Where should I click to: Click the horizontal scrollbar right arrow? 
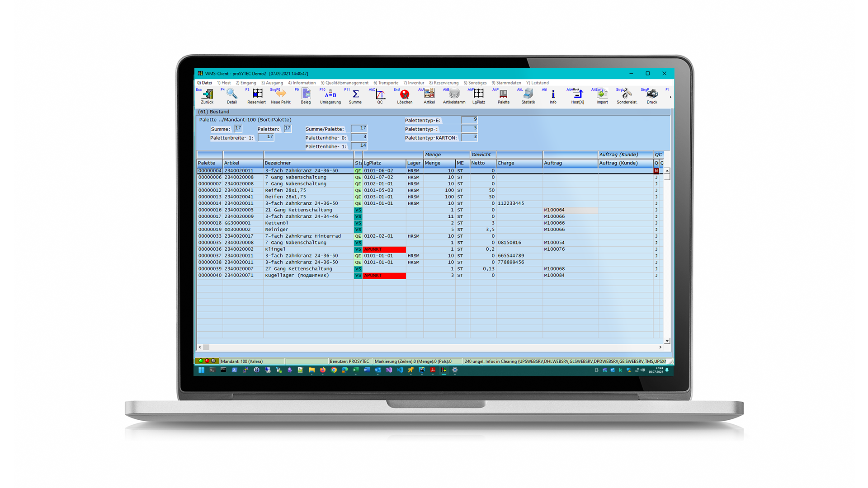coord(660,347)
